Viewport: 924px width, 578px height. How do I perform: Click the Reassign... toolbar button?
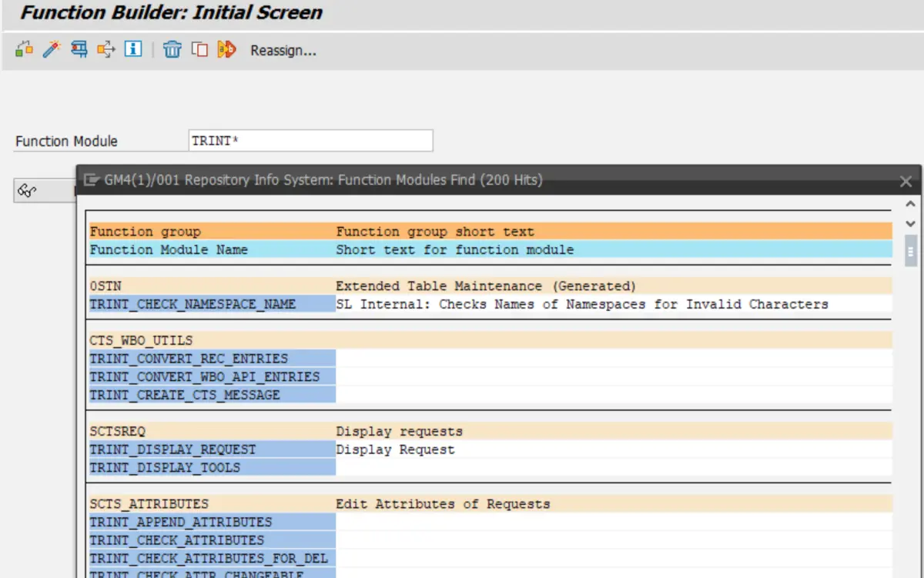(x=283, y=51)
